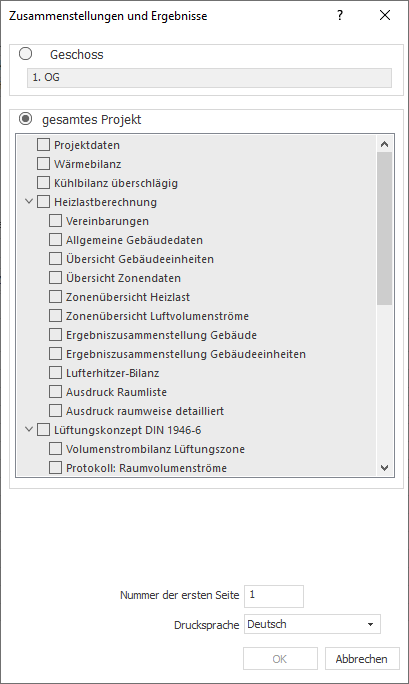Check the Projektdaten checkbox

point(43,144)
